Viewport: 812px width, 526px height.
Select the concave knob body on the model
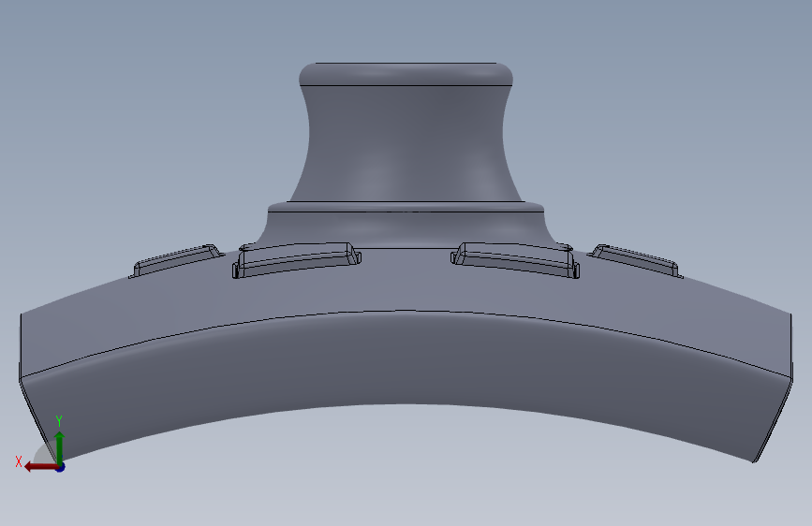[406, 144]
